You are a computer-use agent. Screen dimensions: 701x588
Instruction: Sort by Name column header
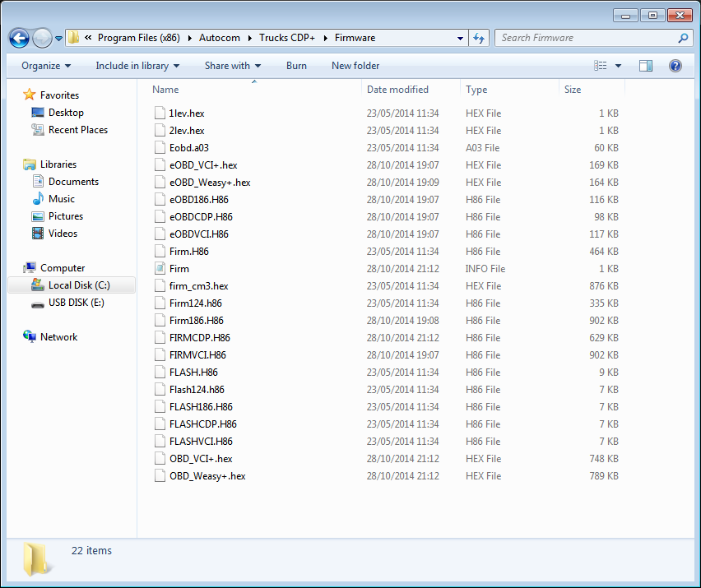coord(165,90)
